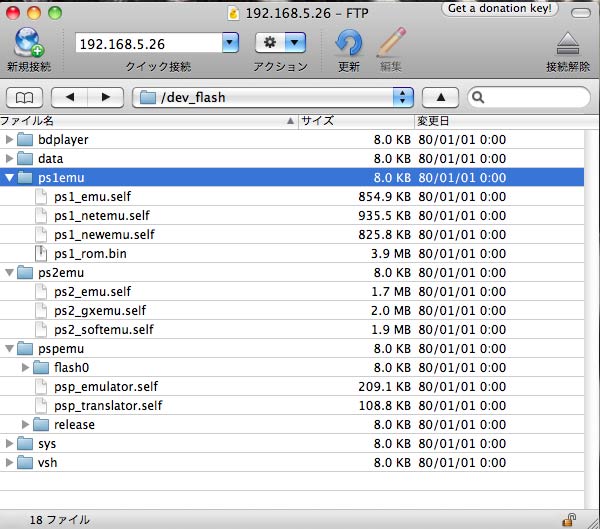
Task: Click the search field
Action: click(528, 98)
